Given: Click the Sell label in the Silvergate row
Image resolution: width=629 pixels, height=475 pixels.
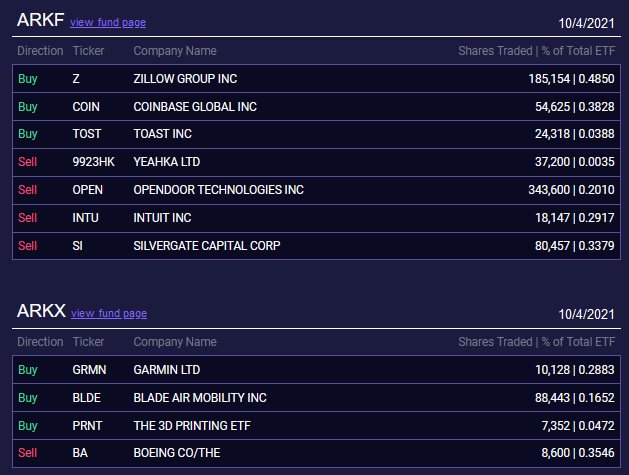Looking at the screenshot, I should click(28, 246).
